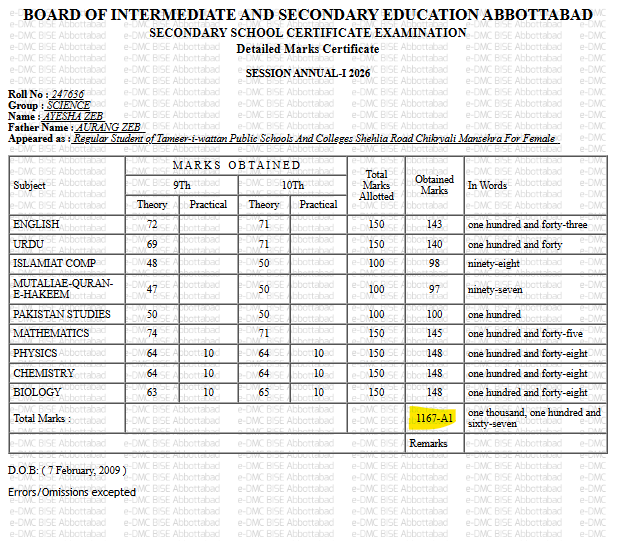Screen dimensions: 617x541
Task: Select Biology 10th theory mark 65
Action: 264,392
